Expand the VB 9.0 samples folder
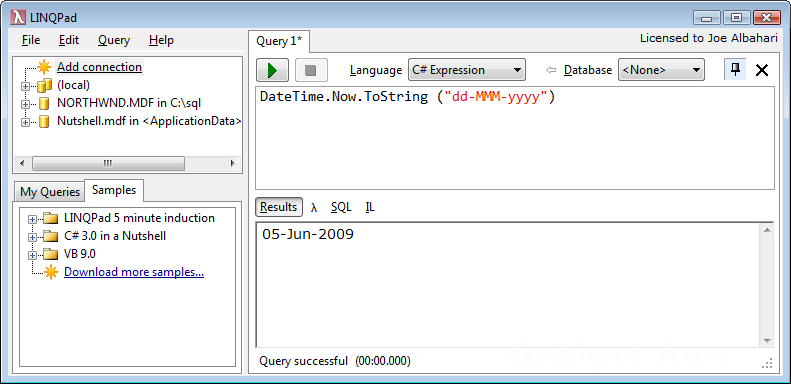The image size is (791, 384). (32, 255)
